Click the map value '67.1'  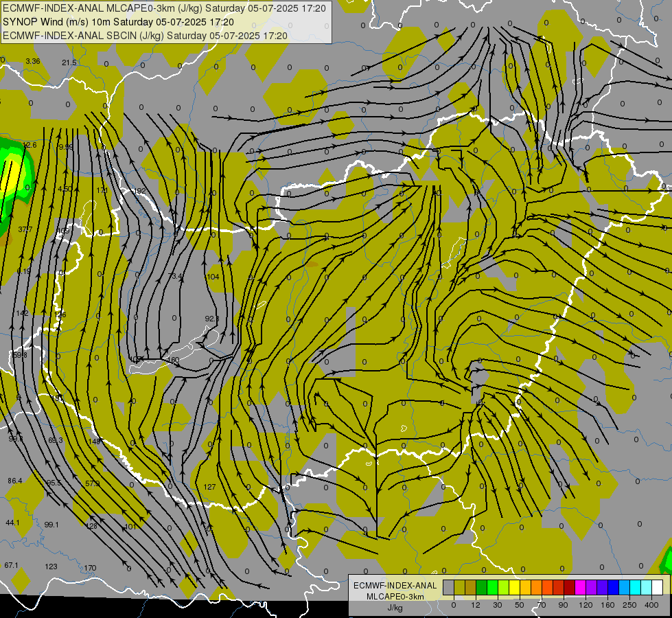(x=11, y=565)
